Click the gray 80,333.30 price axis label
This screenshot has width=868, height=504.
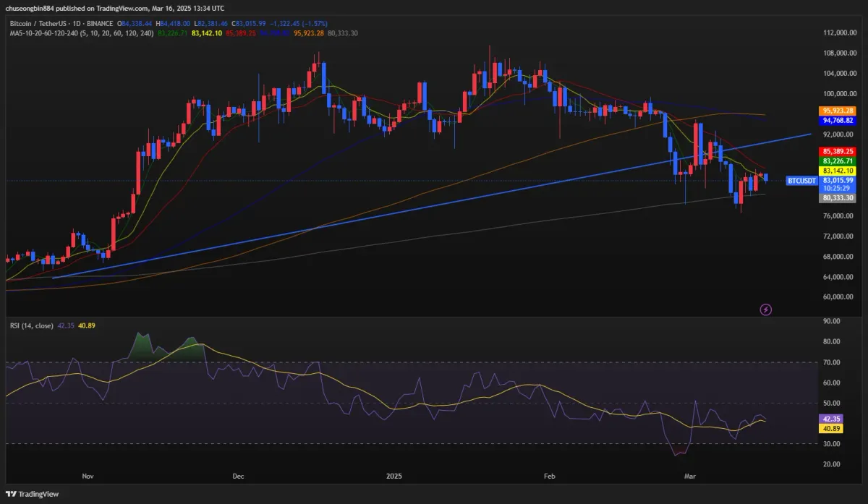click(837, 197)
